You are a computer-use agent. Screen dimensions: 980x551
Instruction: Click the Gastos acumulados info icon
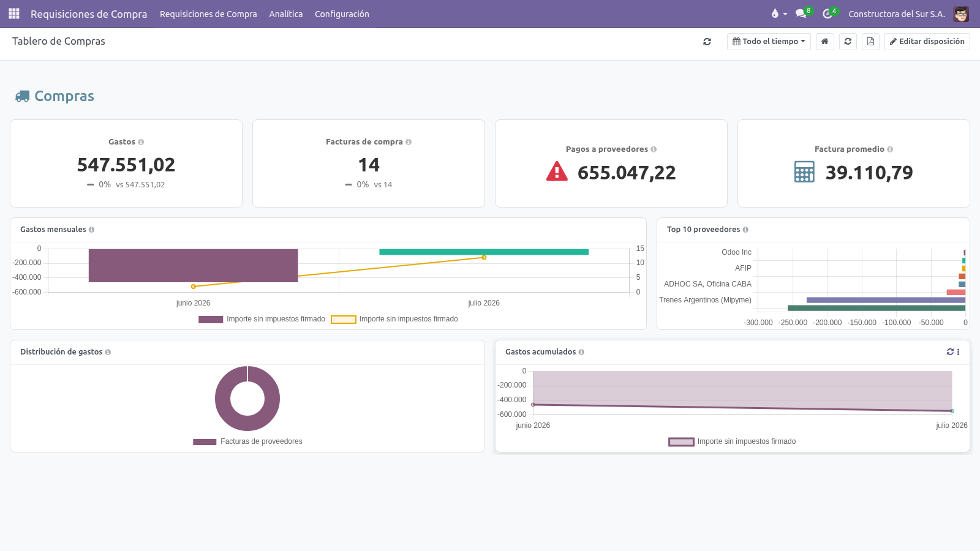(581, 352)
